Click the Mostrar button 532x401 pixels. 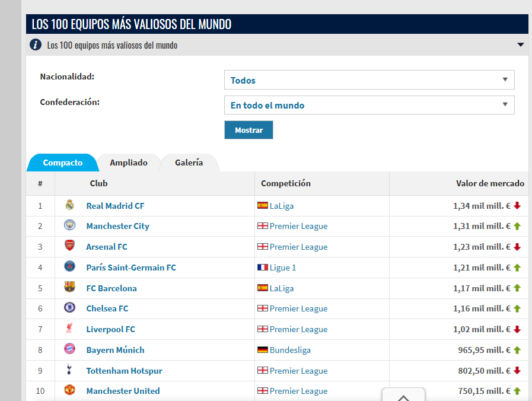[249, 130]
